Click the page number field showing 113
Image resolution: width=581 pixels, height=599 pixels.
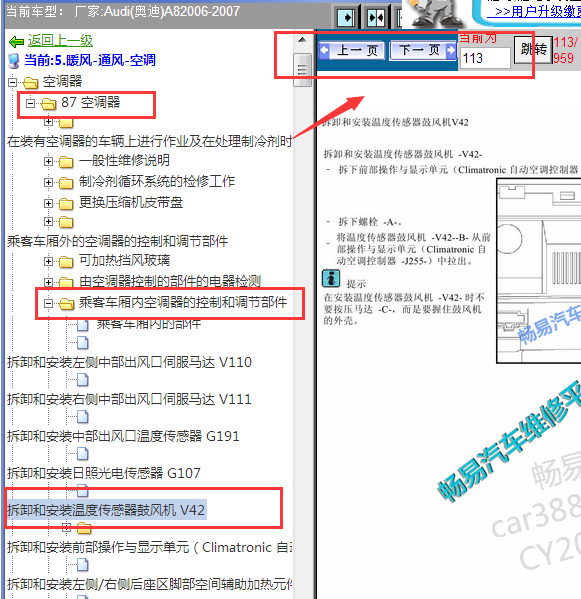pos(485,58)
